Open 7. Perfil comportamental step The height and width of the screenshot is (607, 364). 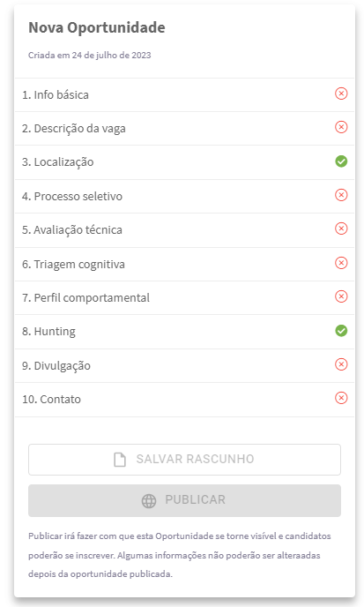(184, 297)
